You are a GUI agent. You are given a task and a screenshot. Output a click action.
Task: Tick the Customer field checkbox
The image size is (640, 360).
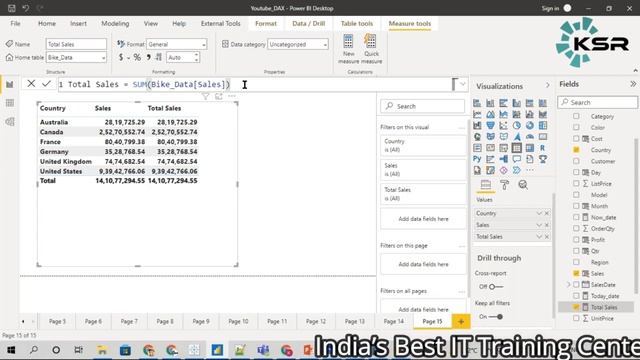(576, 161)
